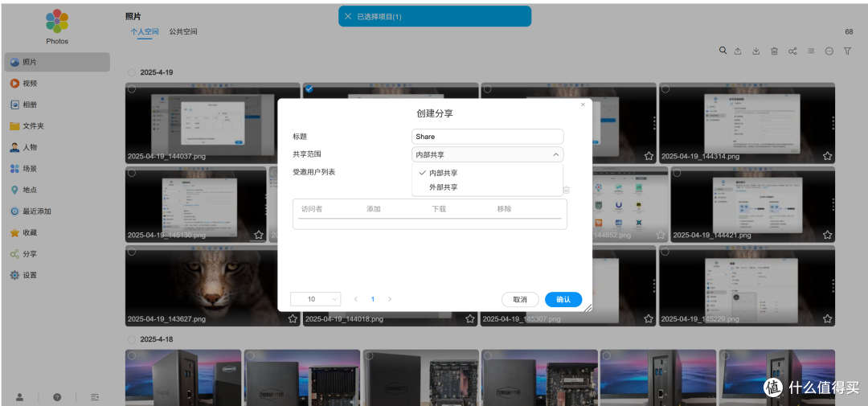
Task: Select photo 2025-04-19_145229.png checkbox
Action: click(x=665, y=252)
